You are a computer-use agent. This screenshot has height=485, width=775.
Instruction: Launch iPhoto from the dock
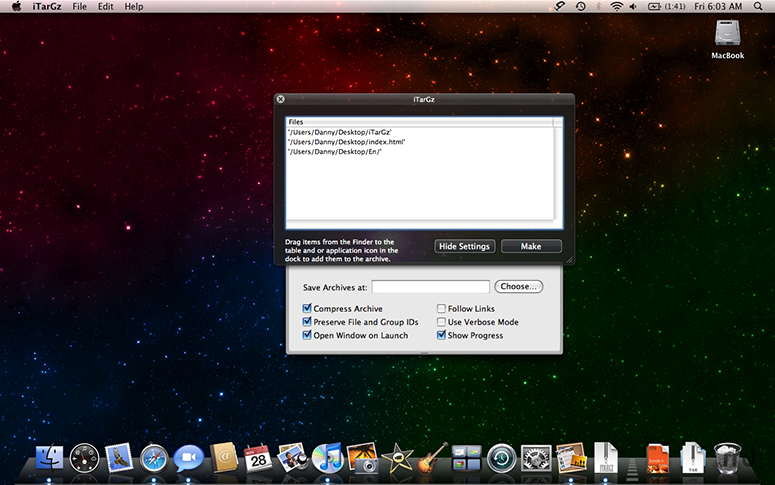(x=293, y=458)
